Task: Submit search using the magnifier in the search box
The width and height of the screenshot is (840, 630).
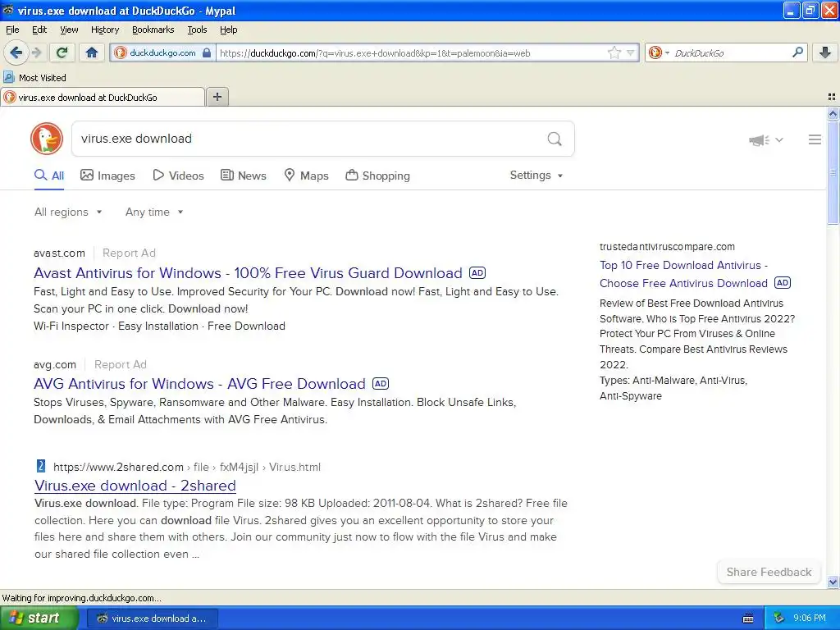Action: [555, 139]
